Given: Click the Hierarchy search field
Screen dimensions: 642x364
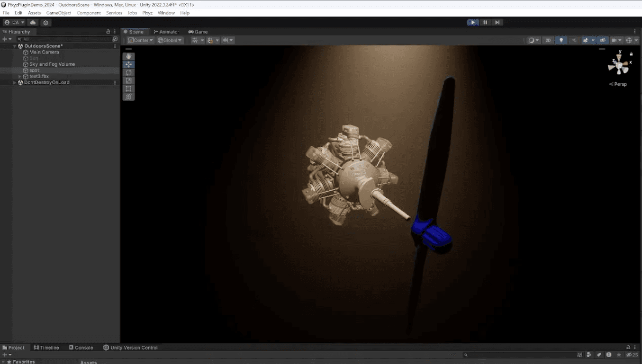Looking at the screenshot, I should coord(64,39).
